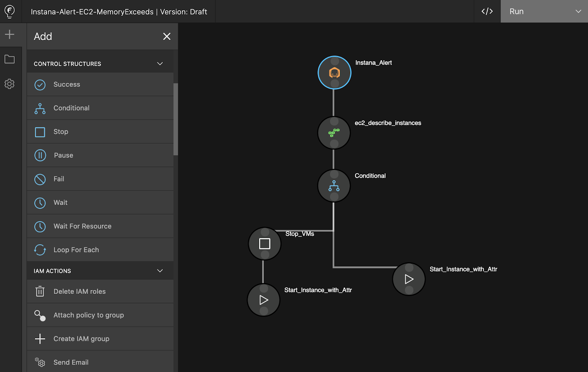Select the Conditional node on canvas
Viewport: 588px width, 372px height.
[x=334, y=185]
